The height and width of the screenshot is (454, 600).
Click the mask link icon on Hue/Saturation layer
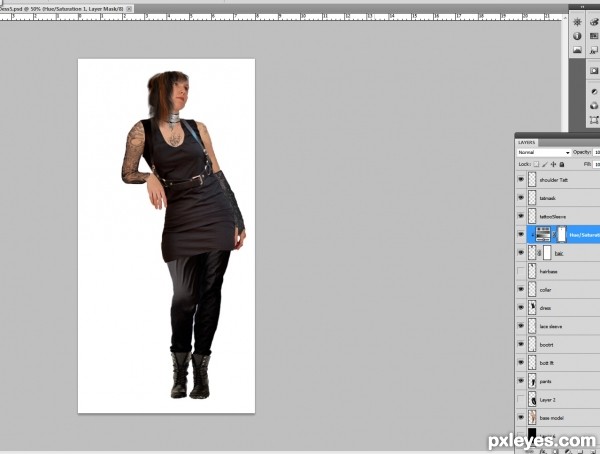[x=554, y=234]
